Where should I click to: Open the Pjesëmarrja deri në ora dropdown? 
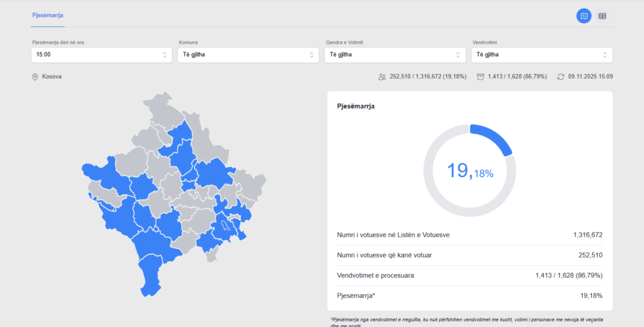101,55
